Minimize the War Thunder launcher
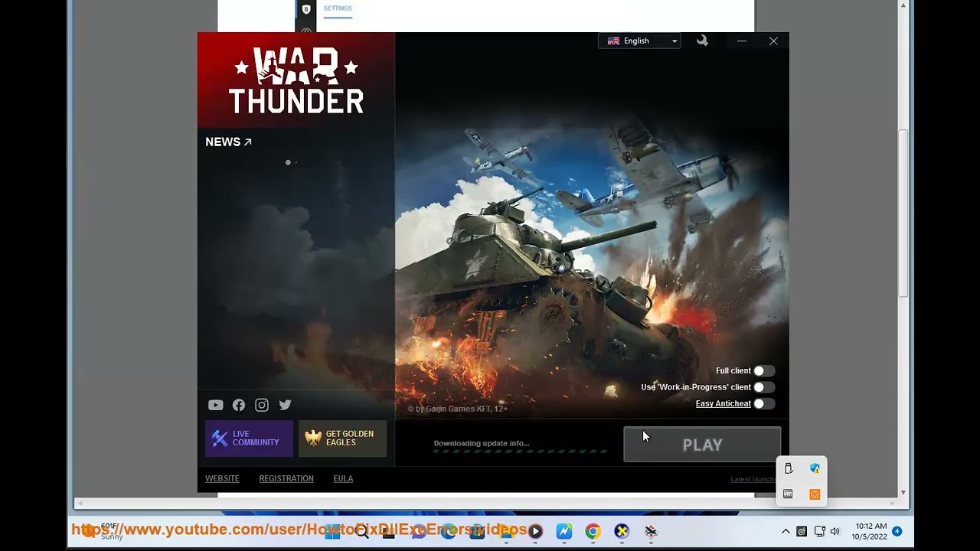The image size is (980, 551). 741,41
